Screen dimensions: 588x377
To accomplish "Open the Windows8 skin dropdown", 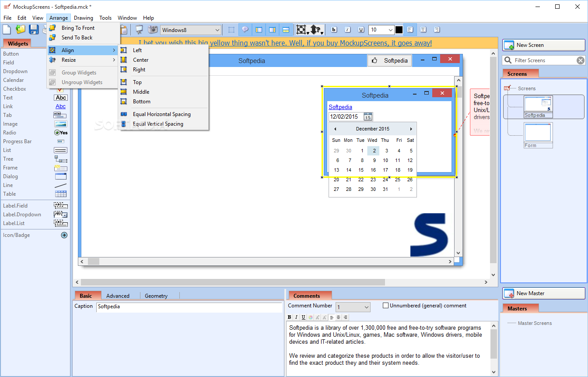I will pyautogui.click(x=191, y=30).
